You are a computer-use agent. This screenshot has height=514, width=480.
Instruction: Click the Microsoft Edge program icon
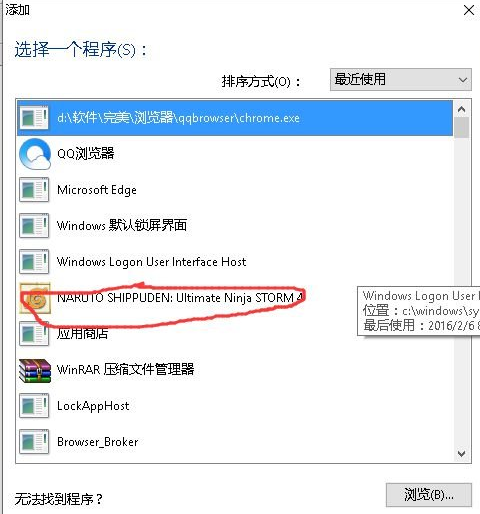click(x=34, y=190)
